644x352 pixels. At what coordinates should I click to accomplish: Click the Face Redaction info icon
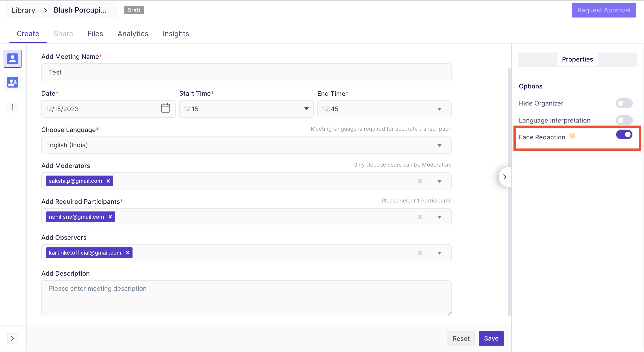[x=572, y=136]
